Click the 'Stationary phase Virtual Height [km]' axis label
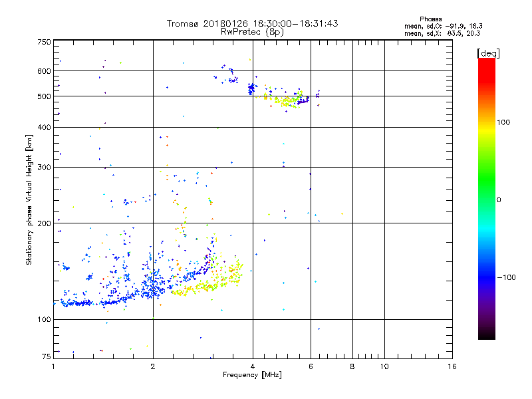Viewport: 532px width, 399px height. (x=29, y=200)
